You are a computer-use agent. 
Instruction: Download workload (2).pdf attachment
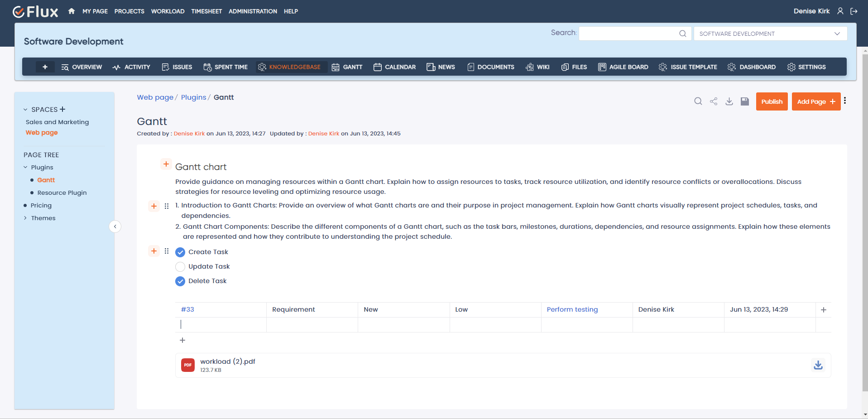[x=818, y=365]
